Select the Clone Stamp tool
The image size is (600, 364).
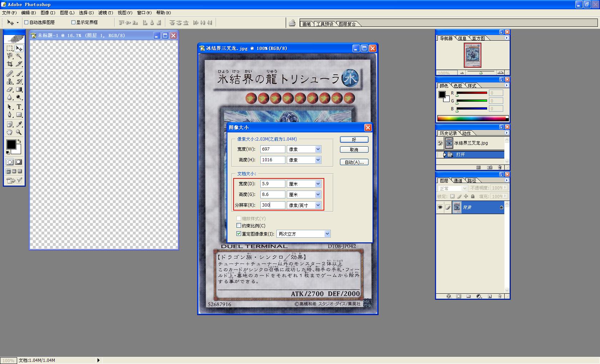[x=10, y=82]
